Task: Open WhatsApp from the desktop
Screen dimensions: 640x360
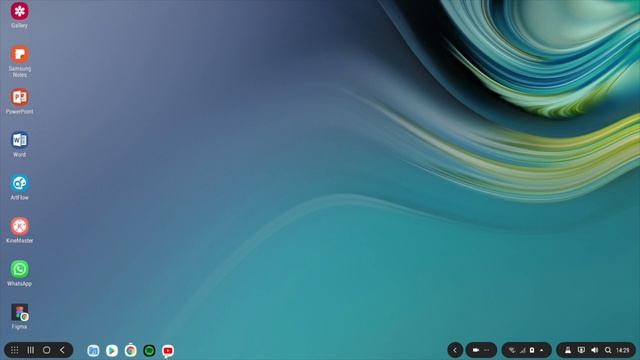Action: [x=20, y=269]
